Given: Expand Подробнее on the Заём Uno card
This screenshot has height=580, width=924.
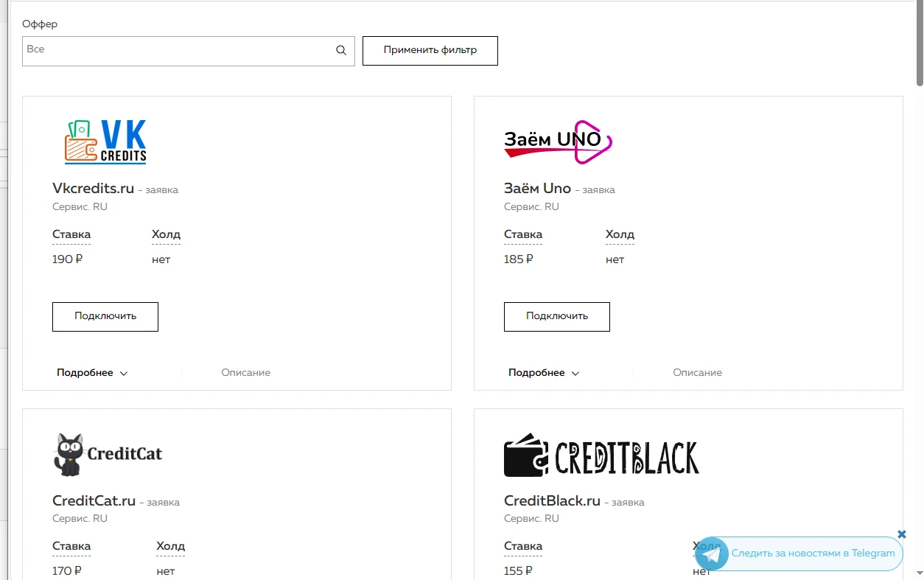Looking at the screenshot, I should click(x=544, y=373).
